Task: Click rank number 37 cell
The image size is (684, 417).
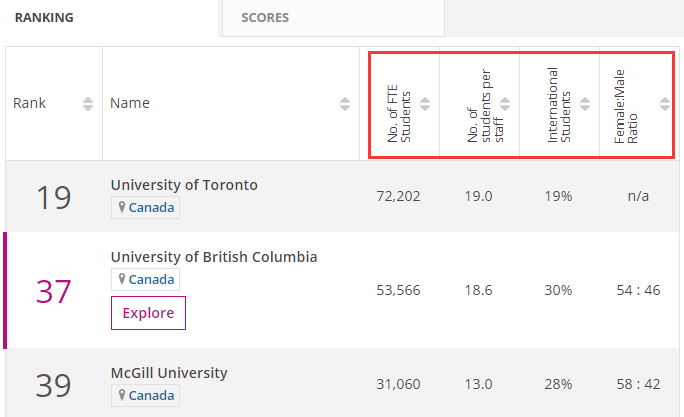Action: [54, 291]
